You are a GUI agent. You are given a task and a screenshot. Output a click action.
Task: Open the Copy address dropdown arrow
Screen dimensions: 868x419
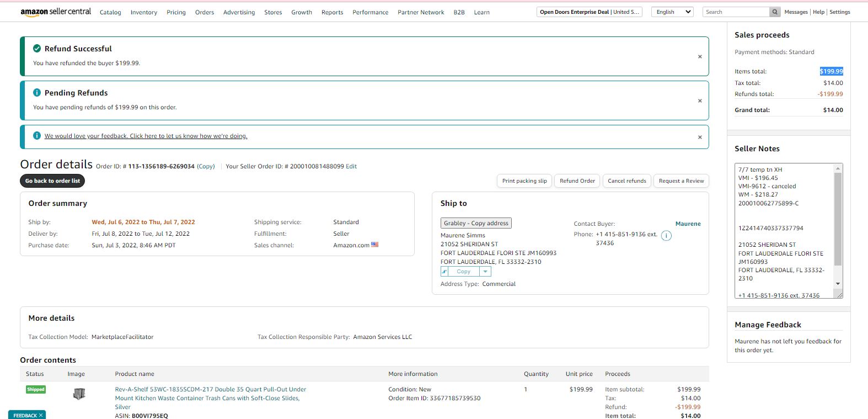(485, 272)
